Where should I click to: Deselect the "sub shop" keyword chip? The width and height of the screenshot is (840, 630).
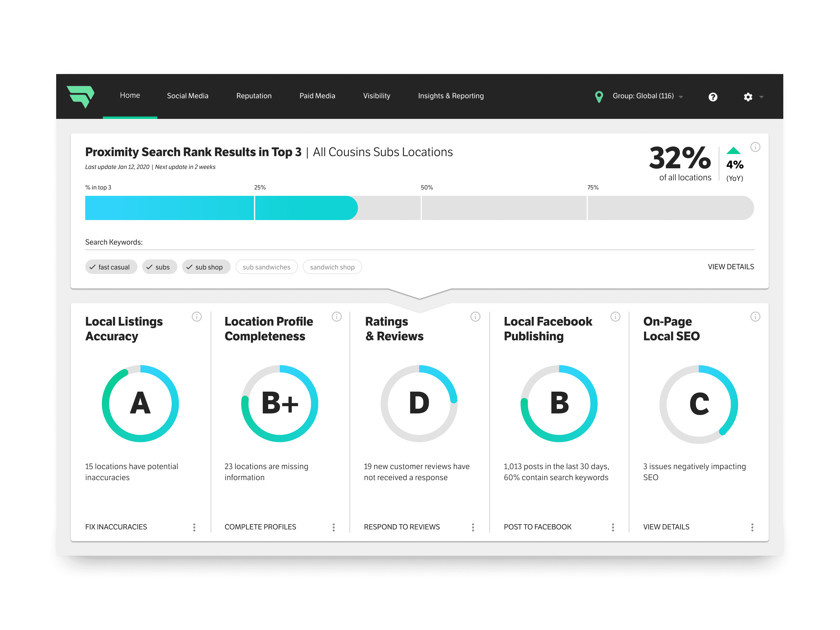tap(206, 267)
